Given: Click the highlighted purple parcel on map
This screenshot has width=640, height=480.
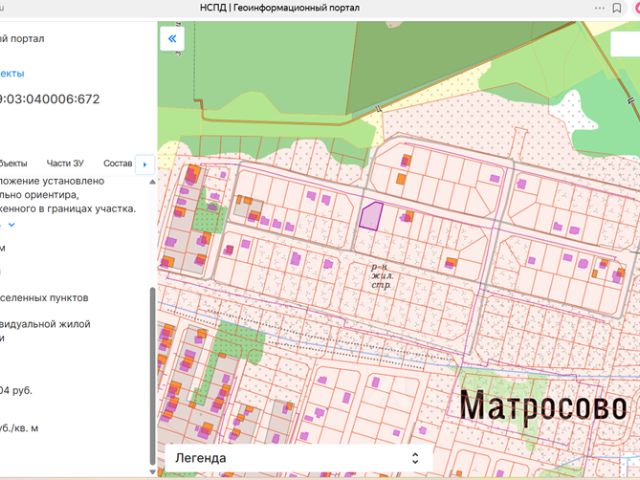Looking at the screenshot, I should [370, 215].
